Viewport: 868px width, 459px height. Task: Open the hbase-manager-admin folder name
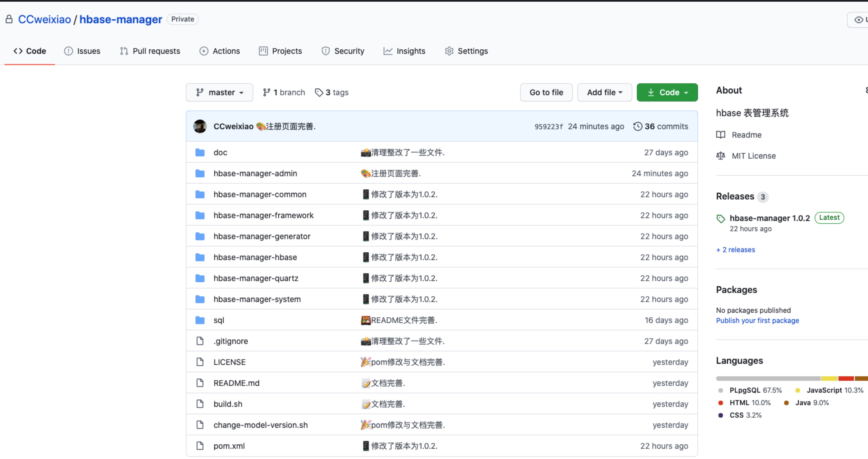point(255,173)
